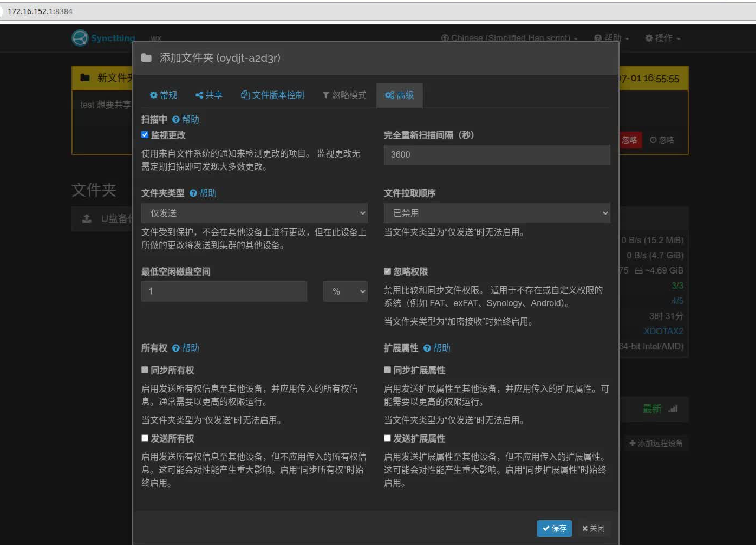Toggle the 忽略权限 checkbox
756x545 pixels.
387,271
